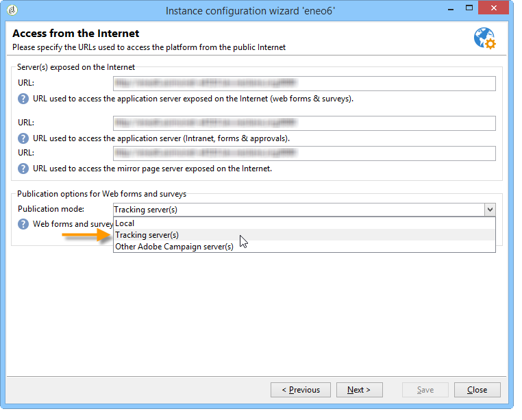The width and height of the screenshot is (522, 420).
Task: Choose Tracking server(s) option in the list
Action: [304, 235]
